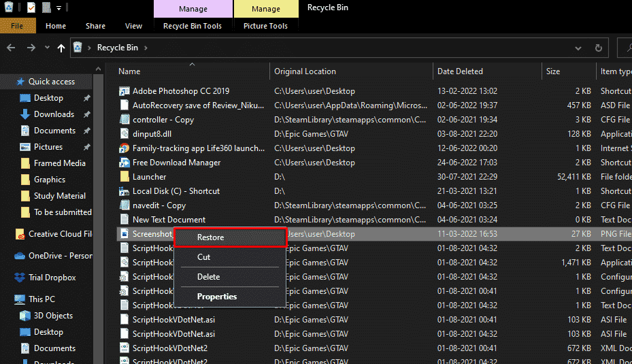Select the Launcher folder icon
Image resolution: width=632 pixels, height=364 pixels.
124,177
